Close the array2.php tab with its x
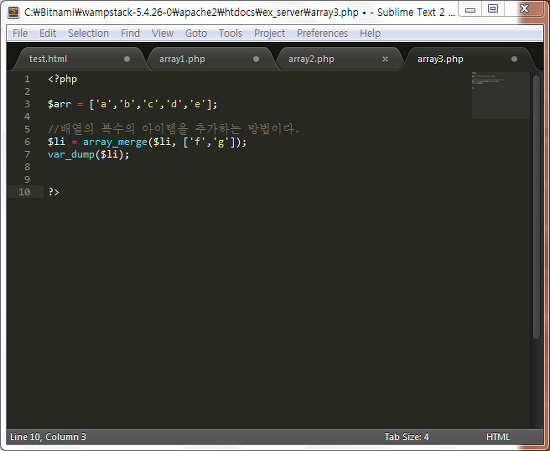Viewport: 550px width, 451px height. tap(385, 59)
